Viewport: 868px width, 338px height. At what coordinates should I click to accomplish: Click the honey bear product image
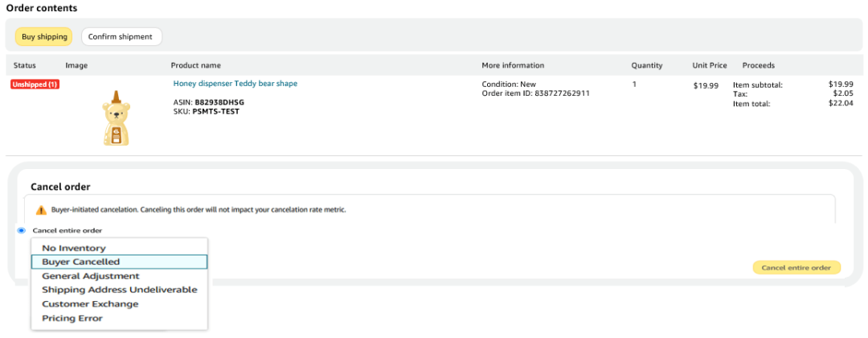click(117, 118)
